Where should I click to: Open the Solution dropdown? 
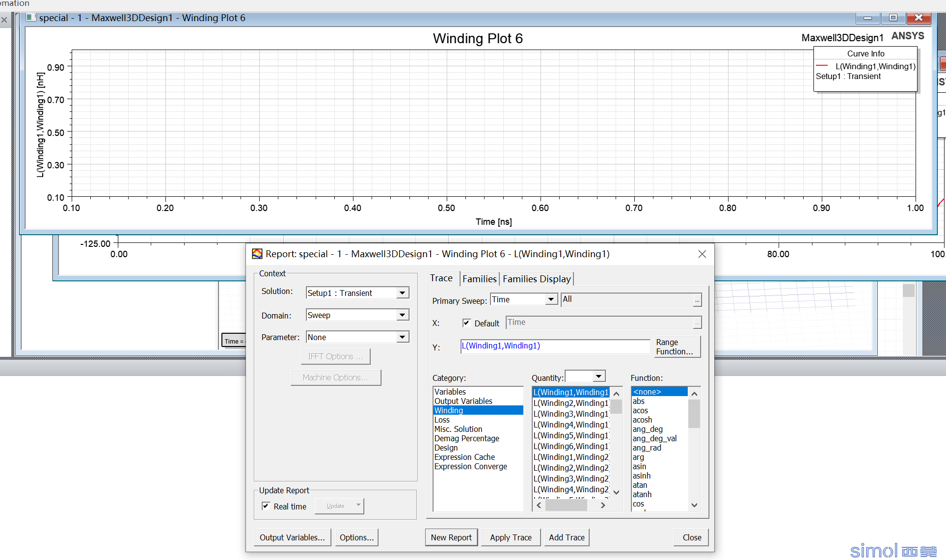(x=403, y=293)
